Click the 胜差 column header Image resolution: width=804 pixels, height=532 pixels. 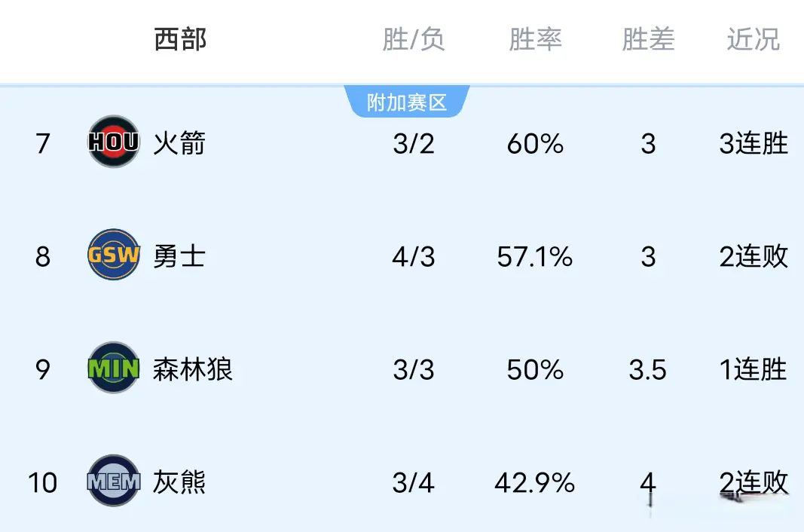(648, 39)
